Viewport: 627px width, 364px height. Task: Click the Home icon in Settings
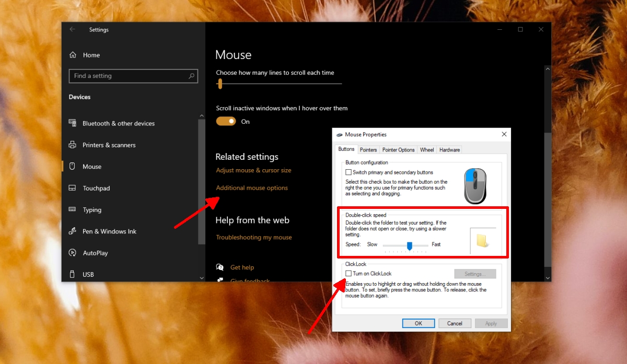tap(73, 55)
